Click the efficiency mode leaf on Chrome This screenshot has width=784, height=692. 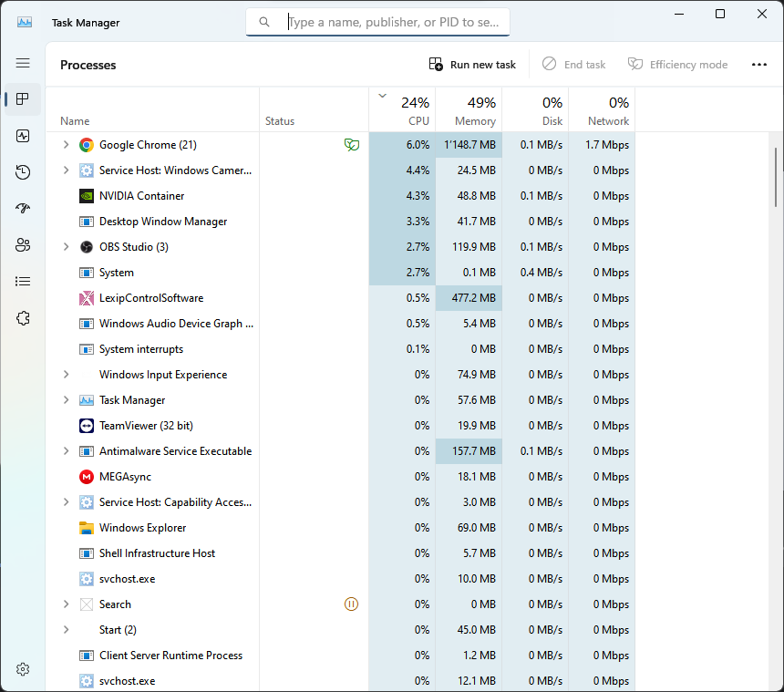pyautogui.click(x=352, y=145)
